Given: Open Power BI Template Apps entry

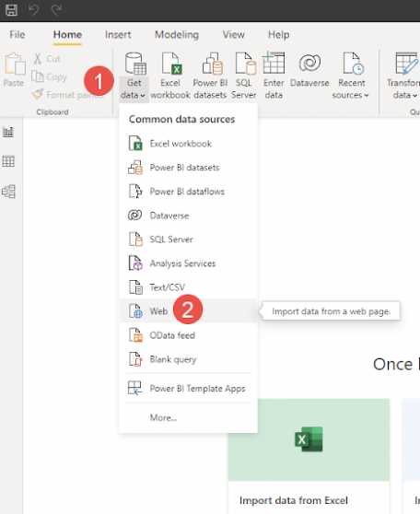Looking at the screenshot, I should (188, 389).
